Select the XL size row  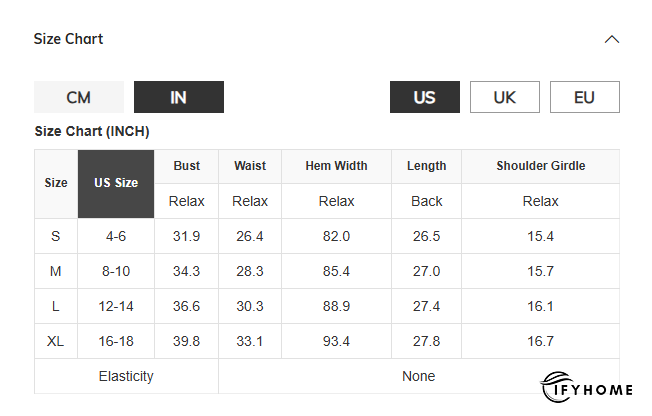56,341
